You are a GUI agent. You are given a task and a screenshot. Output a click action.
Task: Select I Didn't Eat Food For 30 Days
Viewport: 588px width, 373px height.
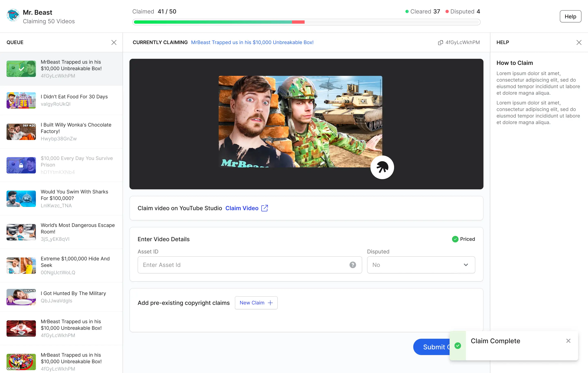(x=61, y=100)
